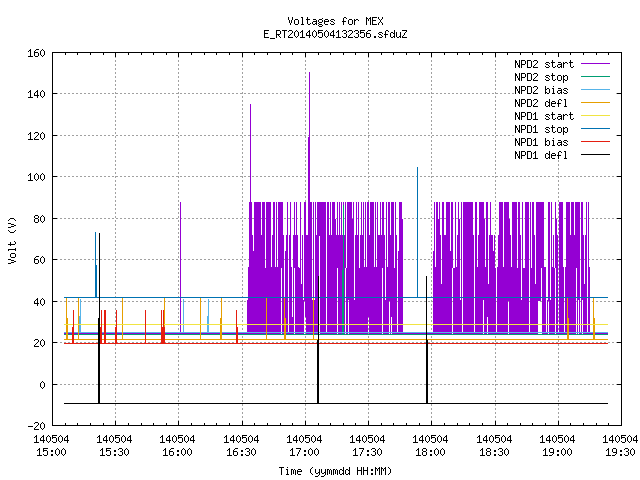Click the 'NPD1 bias' legend label
Screen dimensions: 640x480
tap(541, 142)
